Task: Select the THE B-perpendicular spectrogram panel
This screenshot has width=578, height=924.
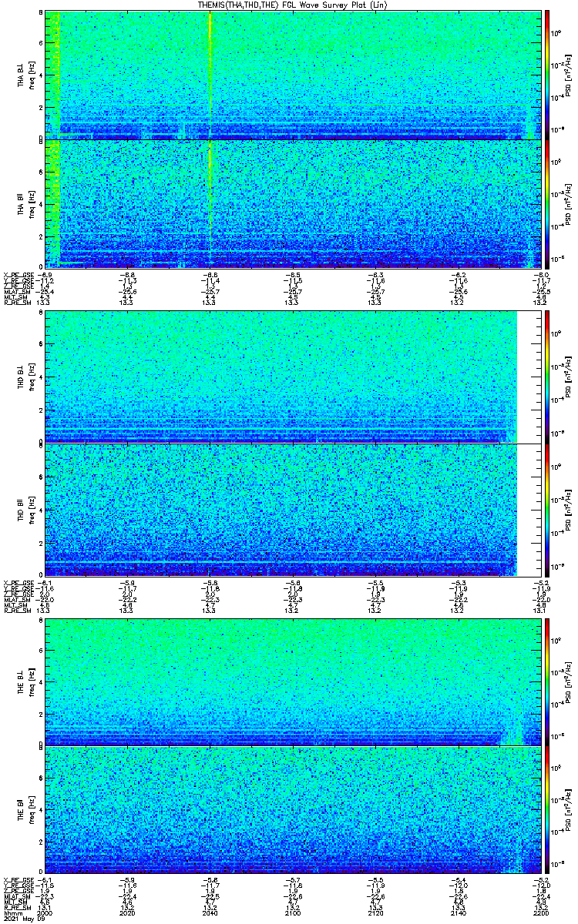Action: (x=294, y=681)
